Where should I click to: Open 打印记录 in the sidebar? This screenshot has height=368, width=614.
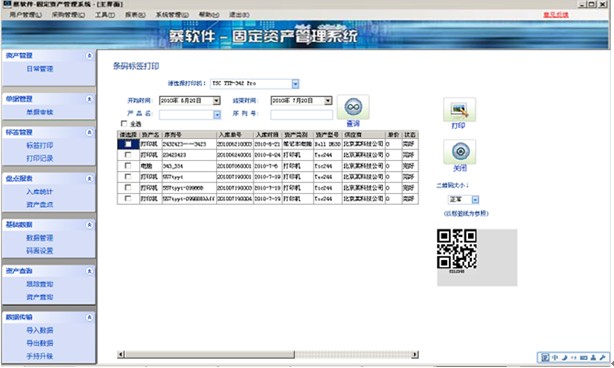coord(40,159)
